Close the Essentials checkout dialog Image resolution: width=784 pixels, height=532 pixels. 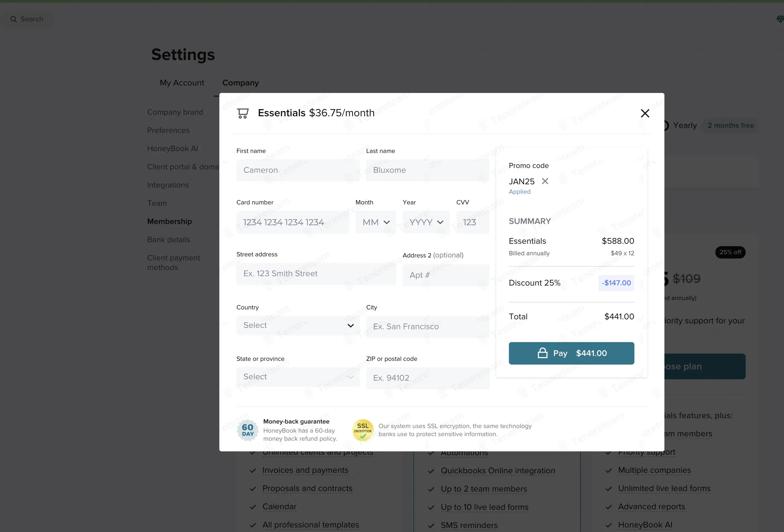[x=645, y=113]
